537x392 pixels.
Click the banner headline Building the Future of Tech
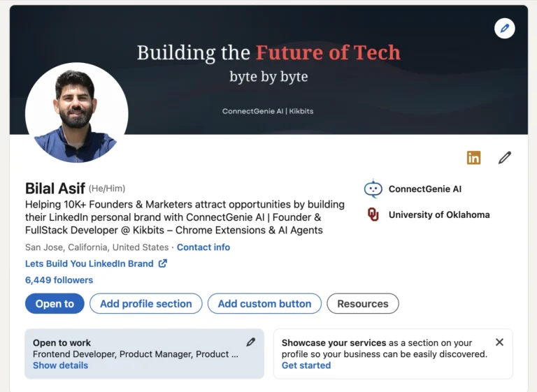point(268,52)
